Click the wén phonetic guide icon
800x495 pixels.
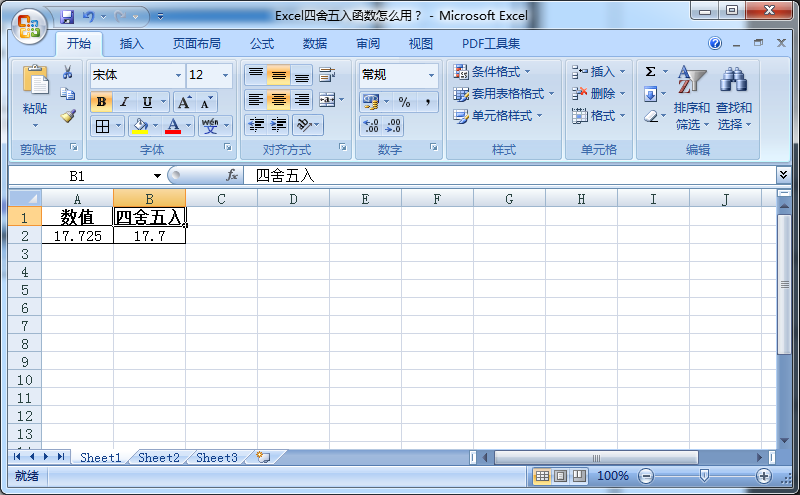[210, 126]
